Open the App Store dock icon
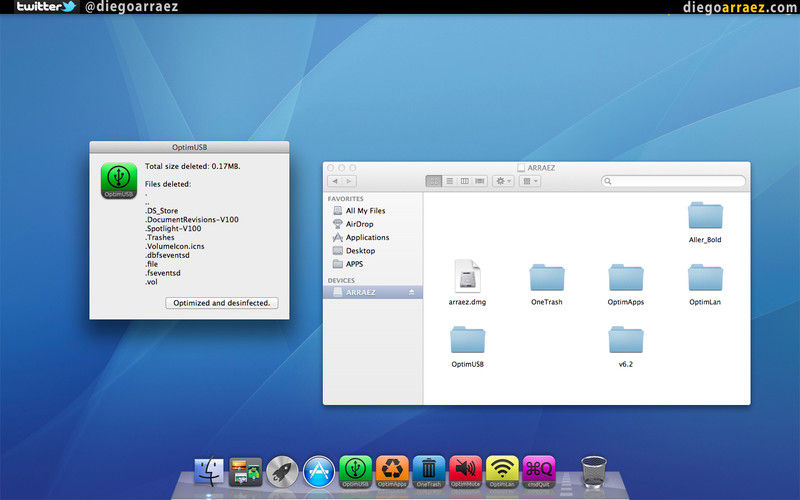Screen dimensions: 800x500 coord(319,471)
